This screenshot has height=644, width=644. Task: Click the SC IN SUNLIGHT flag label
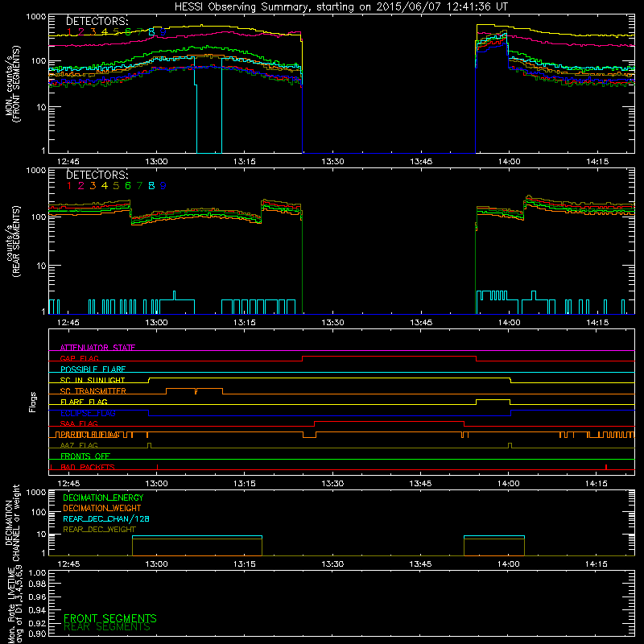point(93,380)
